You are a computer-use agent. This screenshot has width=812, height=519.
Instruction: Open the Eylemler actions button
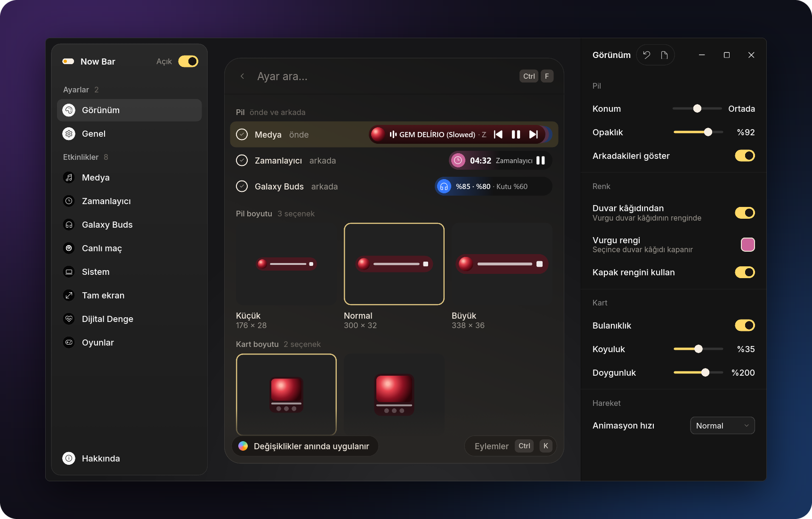tap(511, 446)
